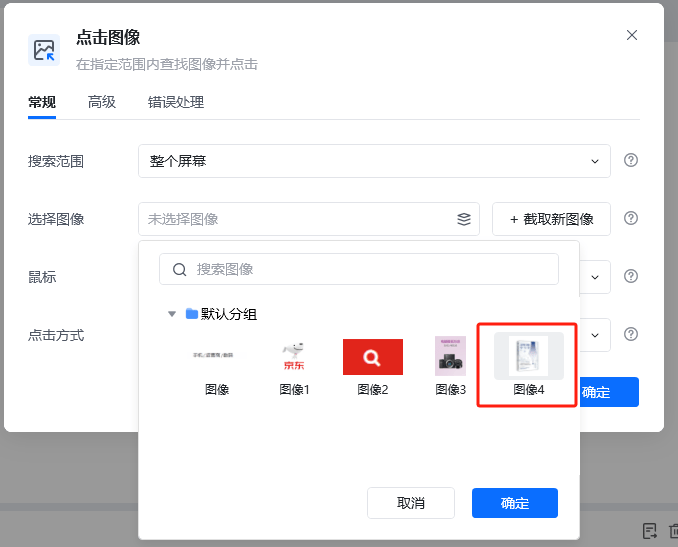The height and width of the screenshot is (547, 678).
Task: Click the 图像1 label text
Action: (294, 390)
